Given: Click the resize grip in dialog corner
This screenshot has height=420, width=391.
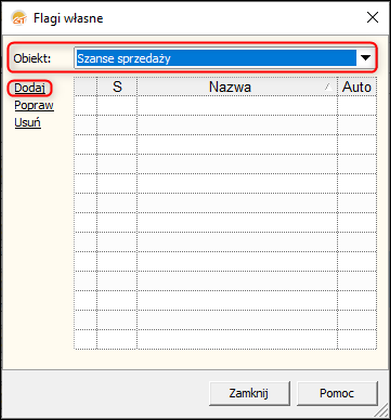Looking at the screenshot, I should [382, 411].
